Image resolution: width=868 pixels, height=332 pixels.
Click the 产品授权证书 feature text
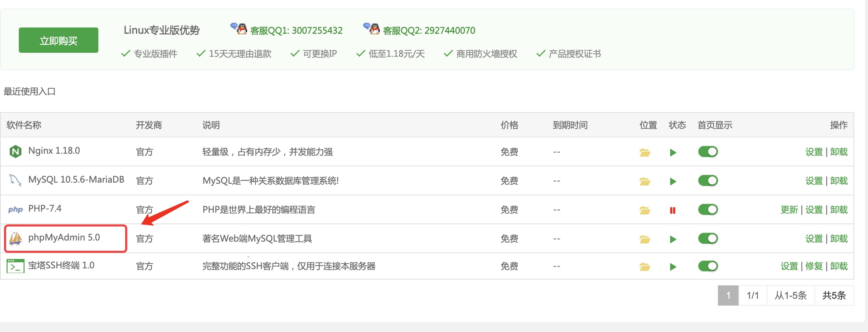575,54
